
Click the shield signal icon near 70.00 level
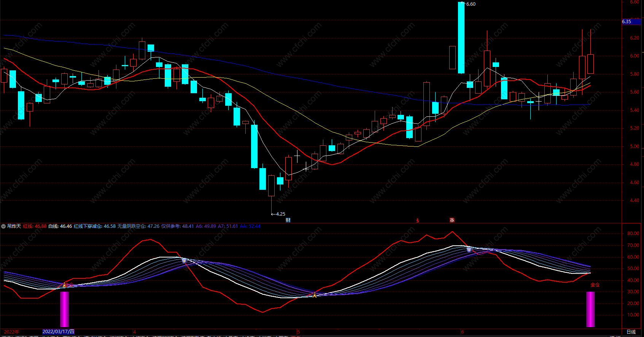[x=469, y=250]
